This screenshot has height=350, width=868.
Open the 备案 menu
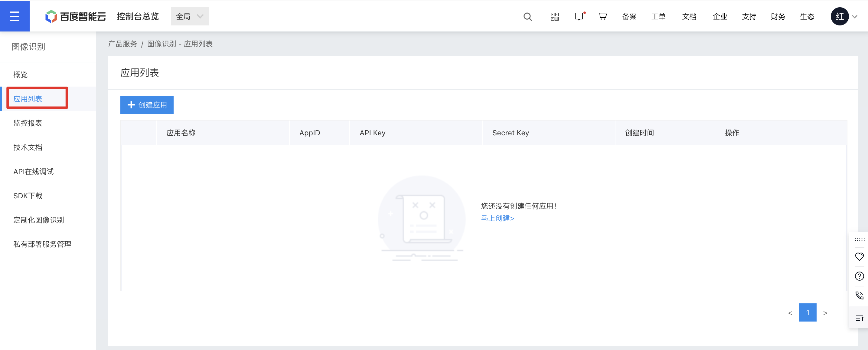pos(629,17)
